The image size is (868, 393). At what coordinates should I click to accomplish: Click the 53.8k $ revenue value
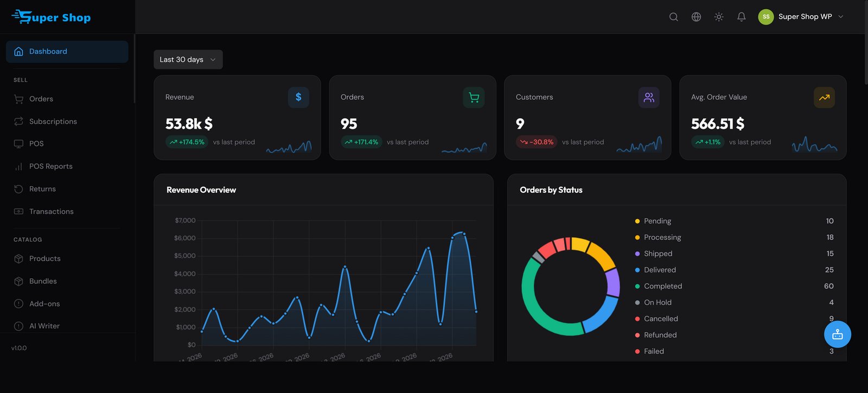189,124
